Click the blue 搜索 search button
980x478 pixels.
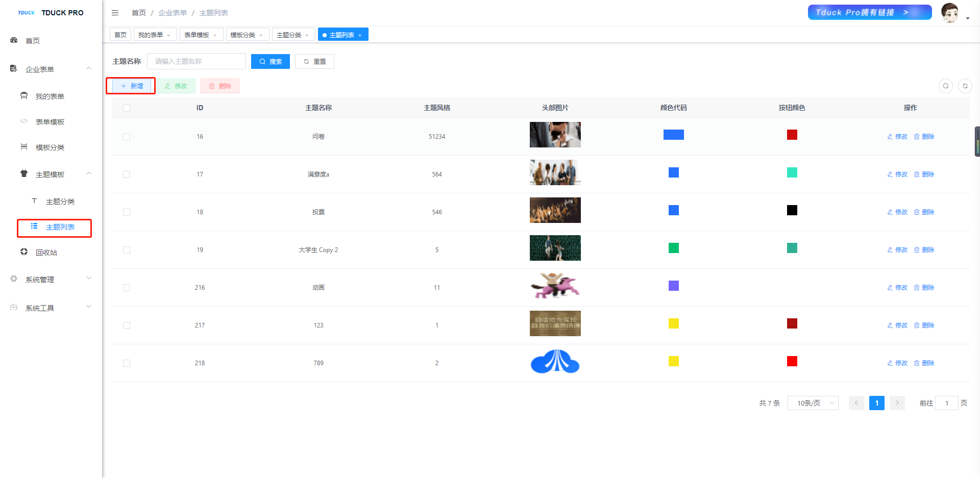(x=270, y=62)
